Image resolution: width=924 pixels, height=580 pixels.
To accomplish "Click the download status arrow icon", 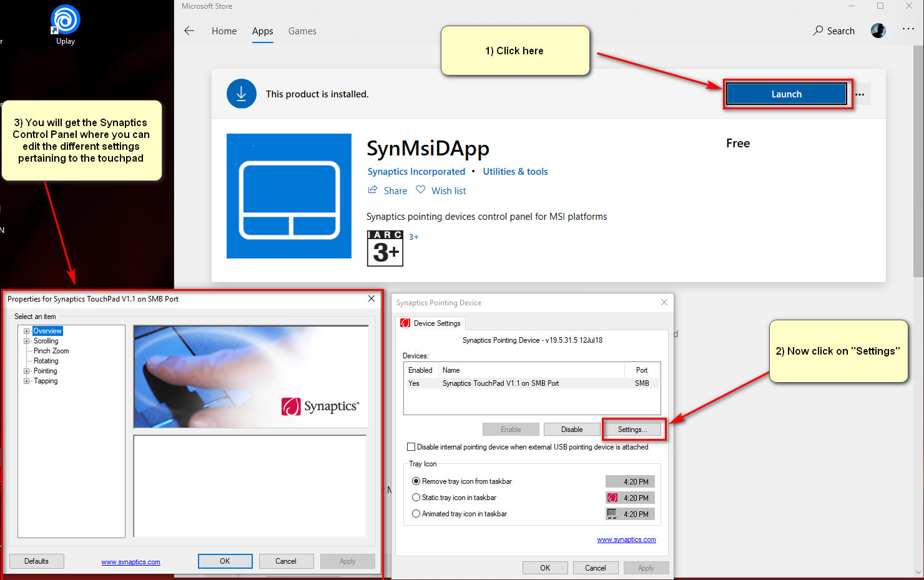I will point(242,94).
